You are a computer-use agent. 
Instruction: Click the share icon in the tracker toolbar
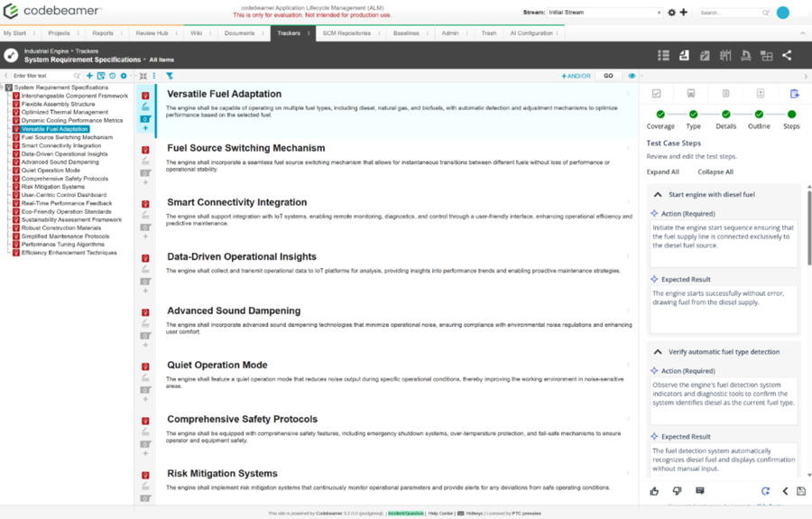point(787,55)
